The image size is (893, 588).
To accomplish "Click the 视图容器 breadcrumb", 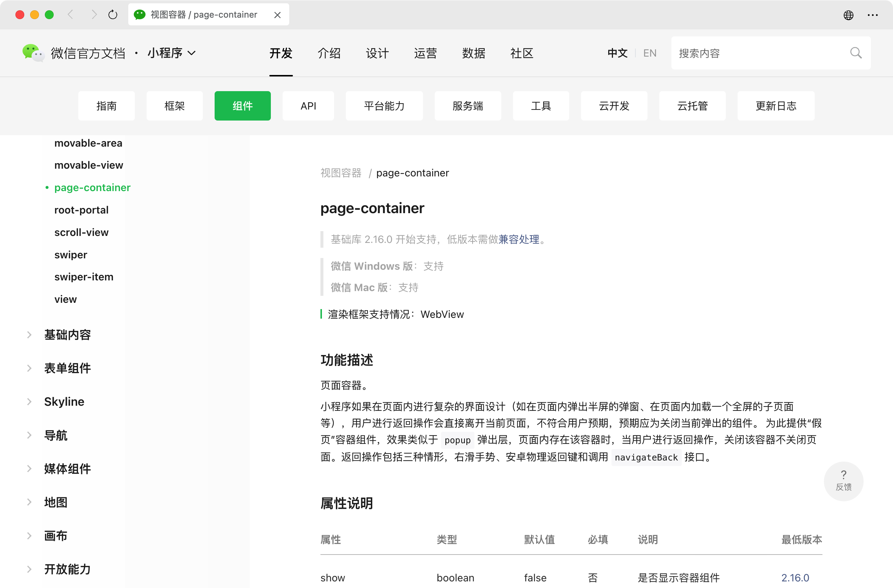I will pyautogui.click(x=341, y=173).
